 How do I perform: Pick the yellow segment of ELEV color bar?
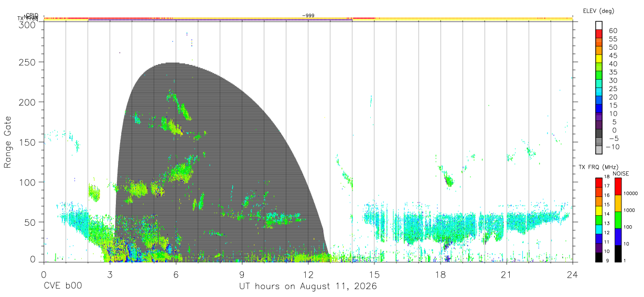pyautogui.click(x=599, y=58)
